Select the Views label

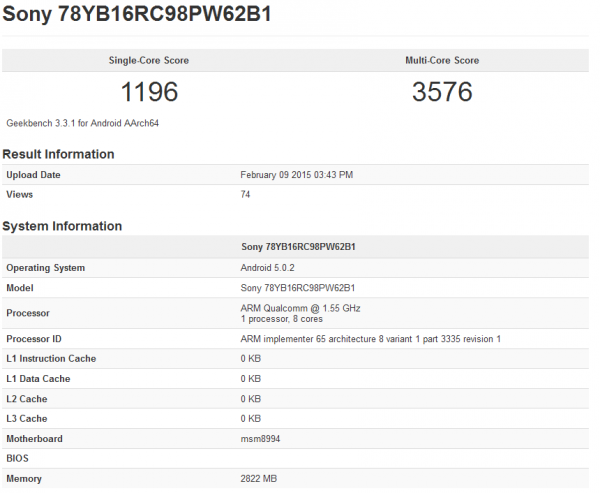pos(20,194)
